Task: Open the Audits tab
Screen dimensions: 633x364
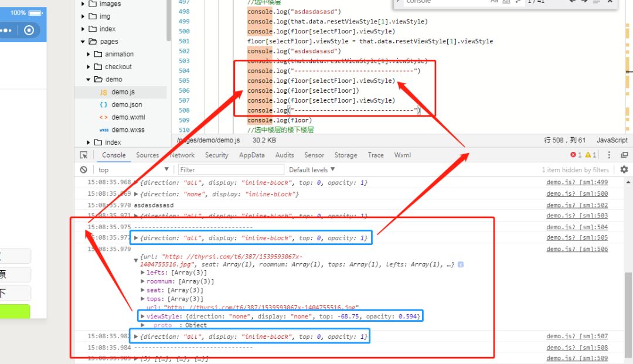Action: click(285, 155)
